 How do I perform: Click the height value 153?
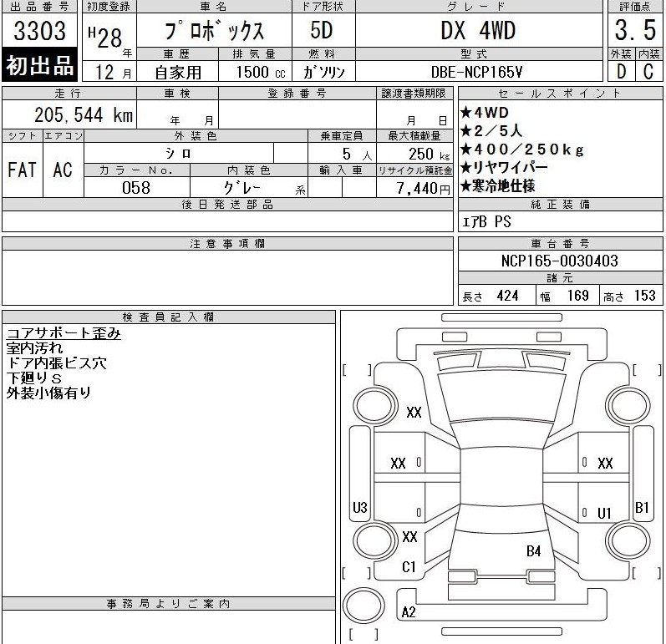tap(645, 296)
